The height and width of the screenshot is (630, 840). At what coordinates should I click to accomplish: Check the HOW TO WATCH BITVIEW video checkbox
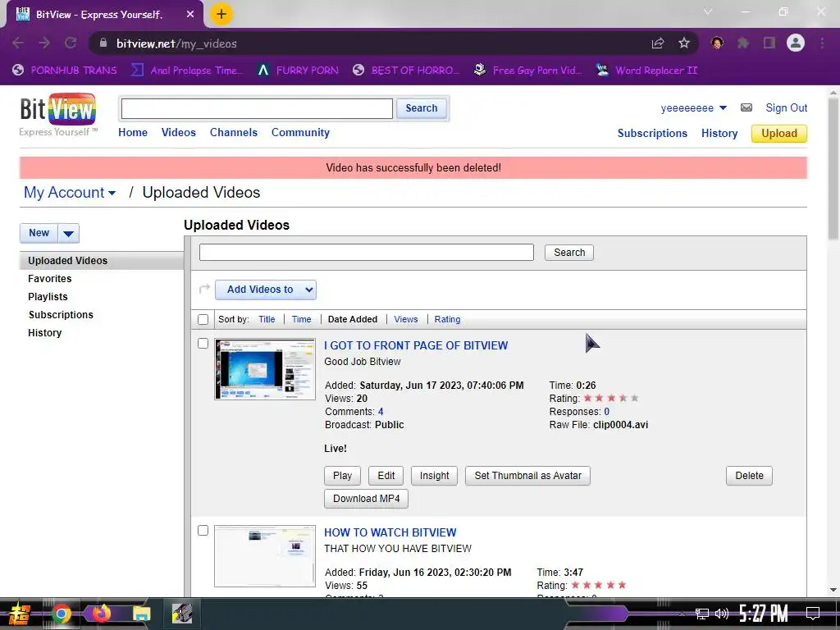tap(203, 531)
